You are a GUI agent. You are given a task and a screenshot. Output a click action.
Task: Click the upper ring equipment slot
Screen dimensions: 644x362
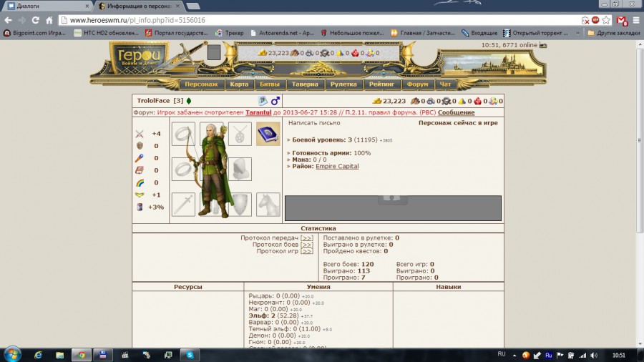point(183,134)
